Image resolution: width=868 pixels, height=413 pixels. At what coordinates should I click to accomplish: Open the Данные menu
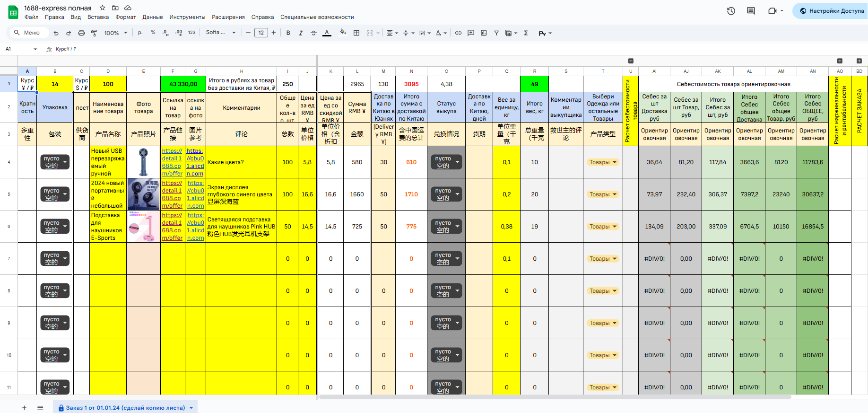tap(152, 17)
